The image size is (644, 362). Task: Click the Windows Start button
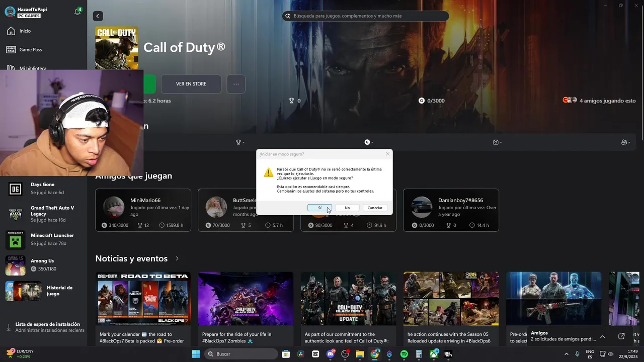196,354
